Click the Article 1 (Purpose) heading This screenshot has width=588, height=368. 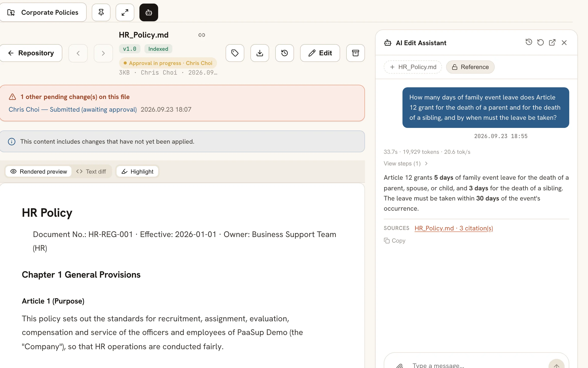point(53,301)
